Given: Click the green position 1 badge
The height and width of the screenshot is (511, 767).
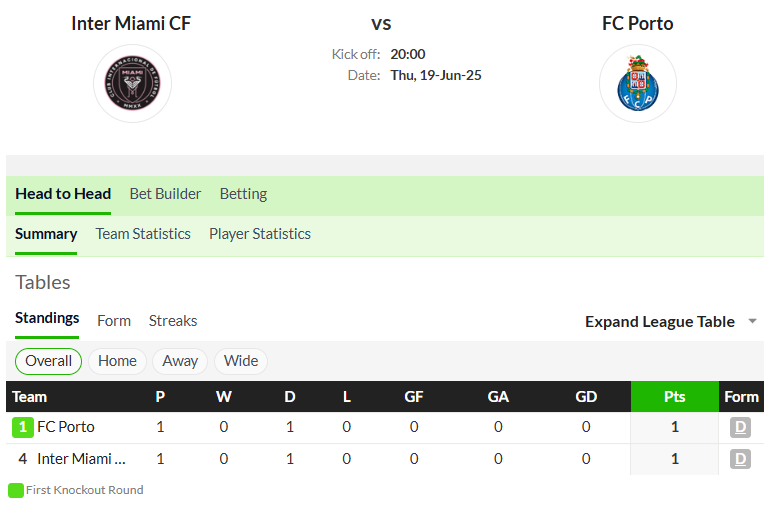Looking at the screenshot, I should 23,427.
